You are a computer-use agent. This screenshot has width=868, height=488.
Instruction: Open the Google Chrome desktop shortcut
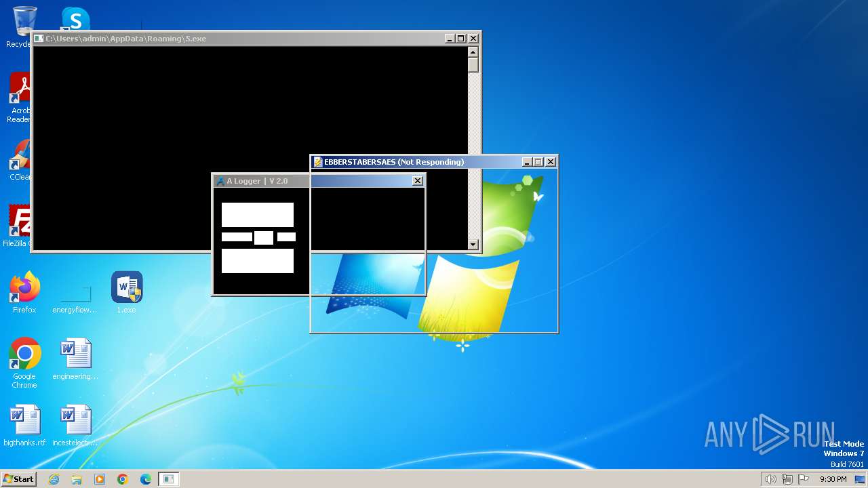point(24,363)
